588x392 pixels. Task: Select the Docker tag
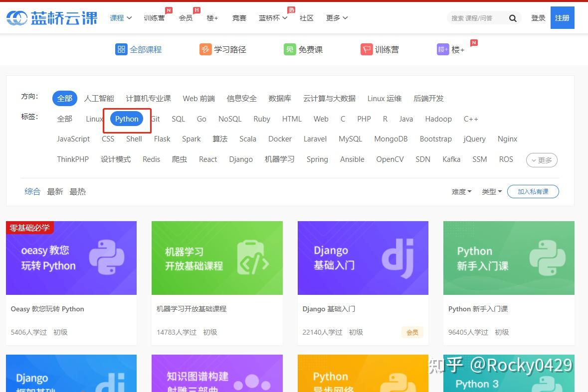[280, 139]
